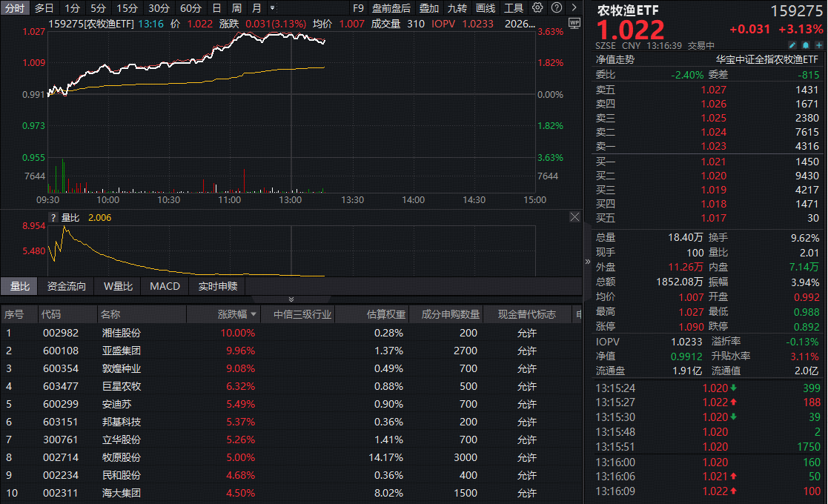Screen dimensions: 828x504
Task: Close the 量比 indicator panel
Action: click(574, 217)
